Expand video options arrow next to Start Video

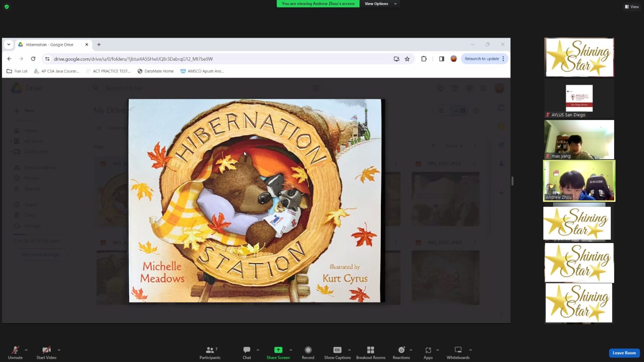59,350
